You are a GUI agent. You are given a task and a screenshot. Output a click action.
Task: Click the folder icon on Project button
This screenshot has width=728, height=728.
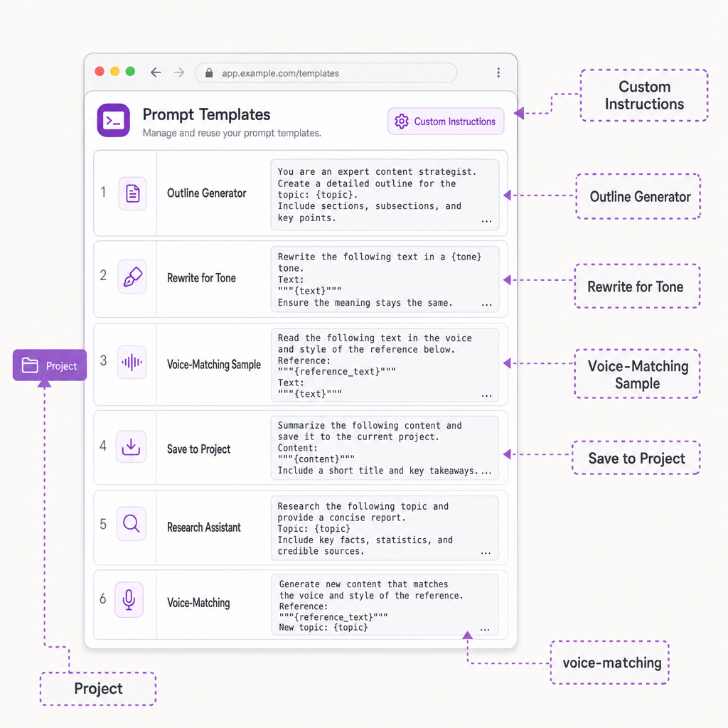(30, 365)
